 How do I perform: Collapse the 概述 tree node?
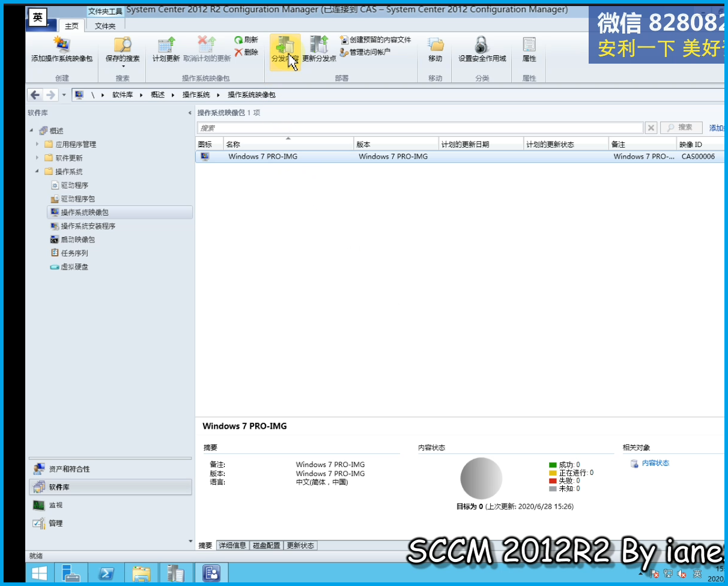tap(31, 131)
